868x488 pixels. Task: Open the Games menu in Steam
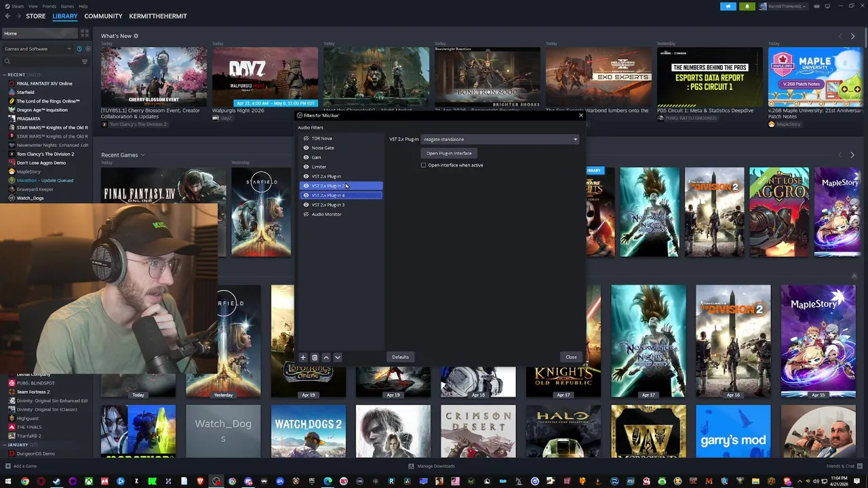click(x=68, y=6)
